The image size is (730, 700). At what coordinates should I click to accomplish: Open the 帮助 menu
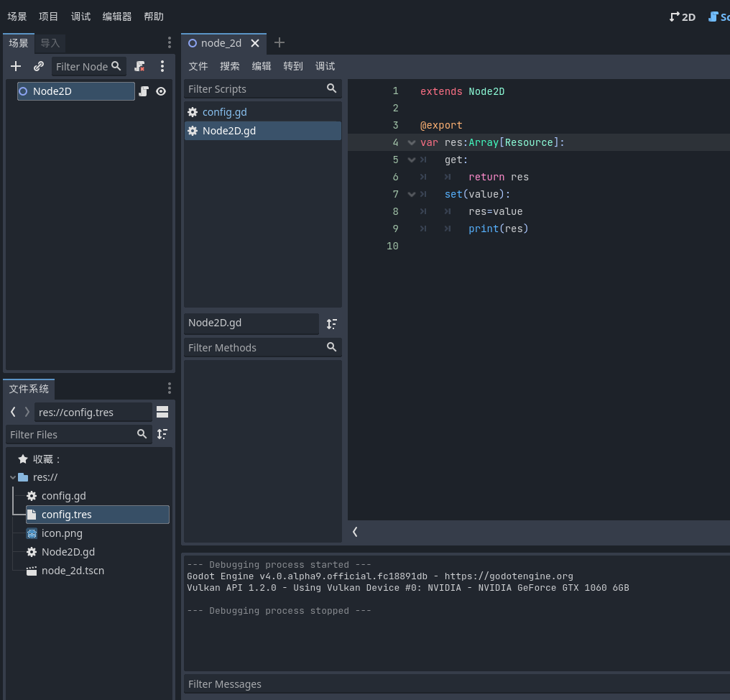pyautogui.click(x=154, y=17)
